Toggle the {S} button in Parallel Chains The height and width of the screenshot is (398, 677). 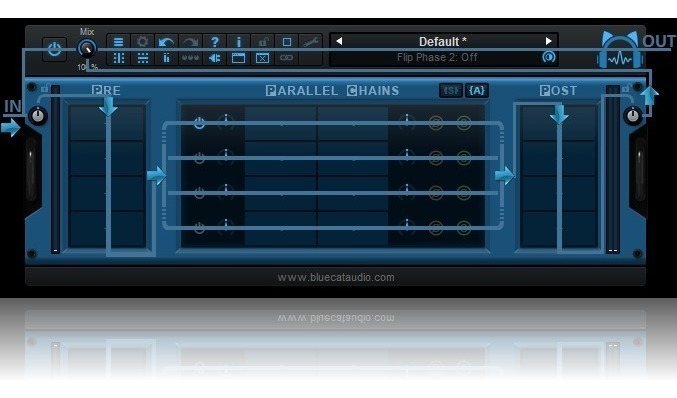coord(451,91)
